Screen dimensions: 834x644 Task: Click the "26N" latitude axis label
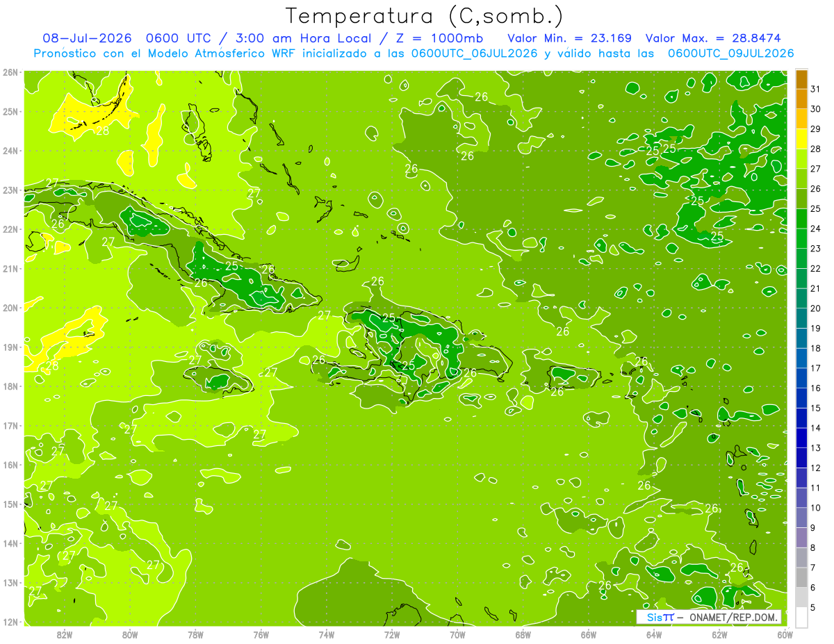(10, 72)
